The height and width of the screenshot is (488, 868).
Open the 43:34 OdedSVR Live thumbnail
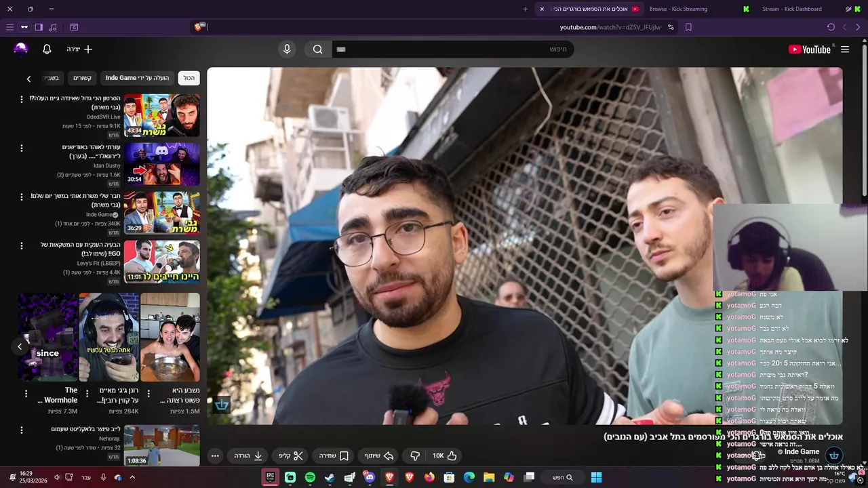(162, 115)
